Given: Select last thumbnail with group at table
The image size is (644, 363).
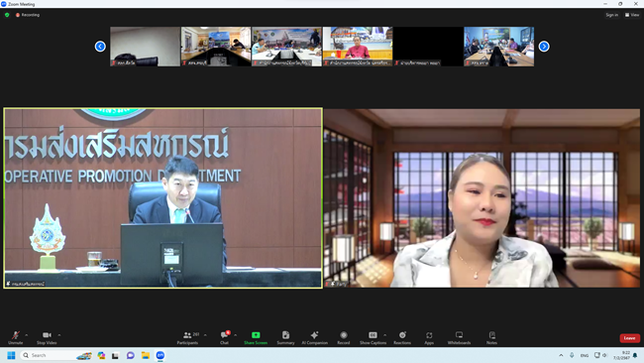Looking at the screenshot, I should pyautogui.click(x=499, y=47).
